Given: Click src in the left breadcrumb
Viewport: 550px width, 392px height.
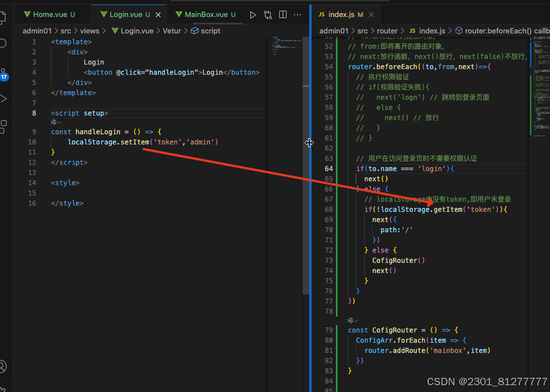Looking at the screenshot, I should click(66, 31).
